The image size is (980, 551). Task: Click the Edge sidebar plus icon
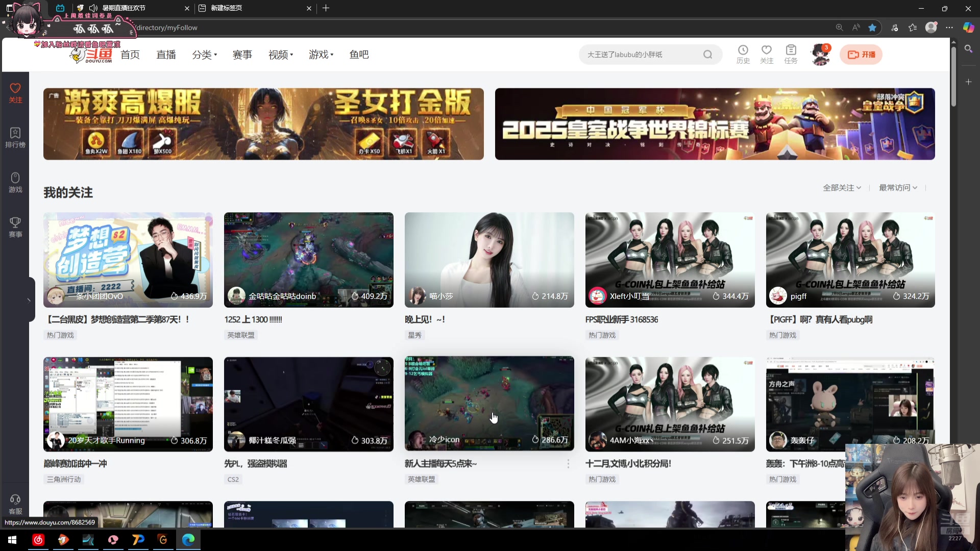[x=968, y=82]
